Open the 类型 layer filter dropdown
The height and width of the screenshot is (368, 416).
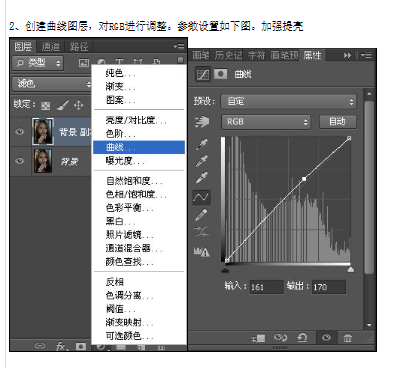coord(38,63)
